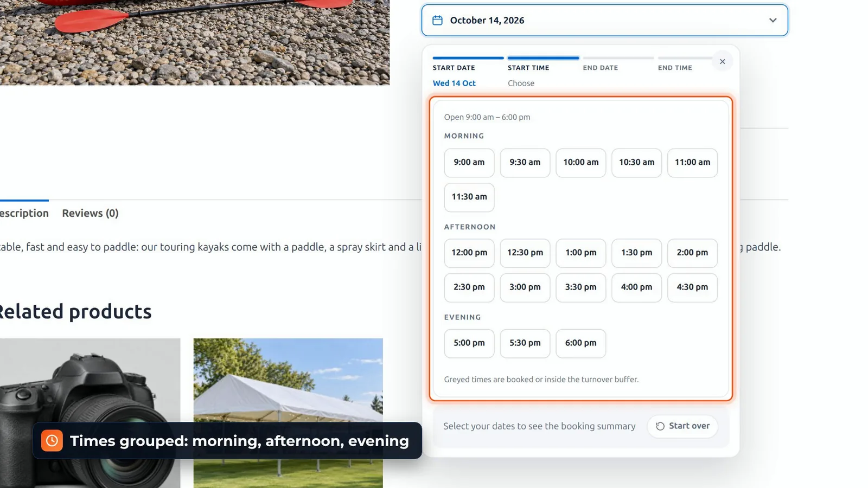Select the 12:00 pm time slot
The width and height of the screenshot is (868, 488).
click(469, 253)
